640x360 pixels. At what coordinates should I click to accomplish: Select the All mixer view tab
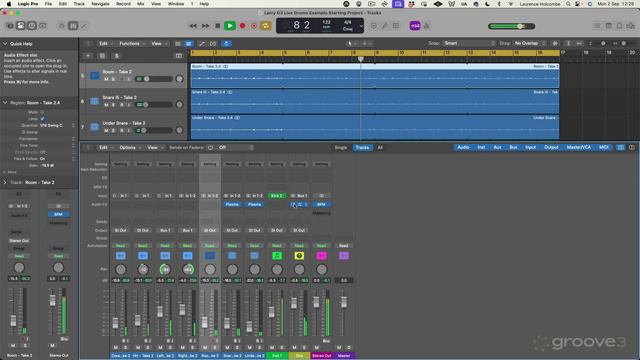tap(380, 147)
